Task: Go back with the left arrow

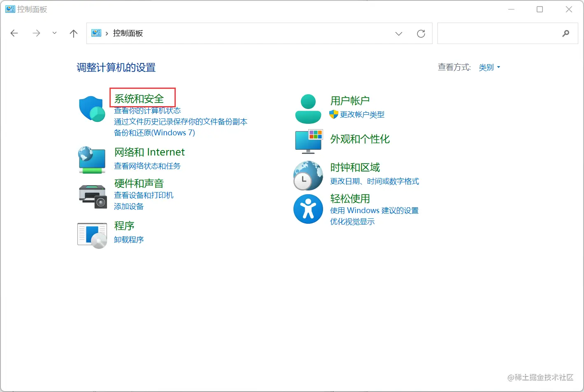Action: point(14,33)
